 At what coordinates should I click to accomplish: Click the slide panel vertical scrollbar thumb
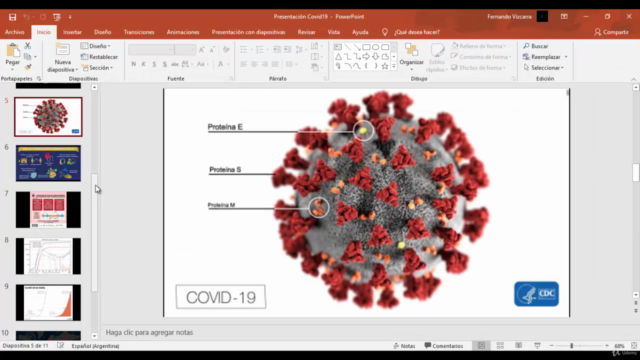(x=94, y=232)
